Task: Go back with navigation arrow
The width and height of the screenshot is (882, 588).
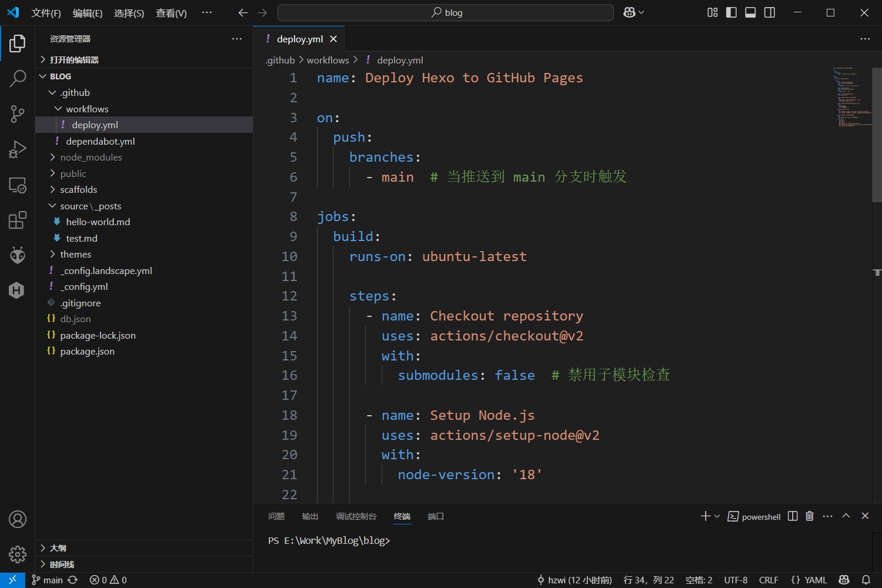Action: 243,12
